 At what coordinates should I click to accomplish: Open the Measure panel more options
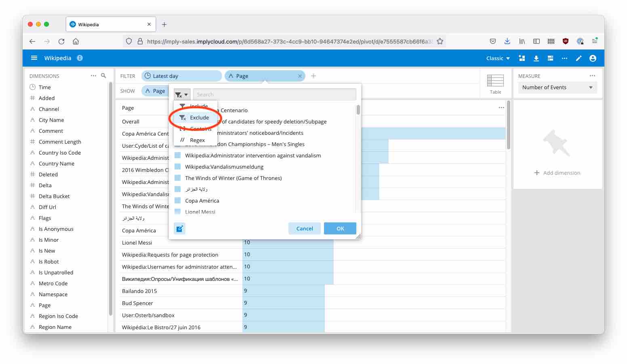pos(592,76)
